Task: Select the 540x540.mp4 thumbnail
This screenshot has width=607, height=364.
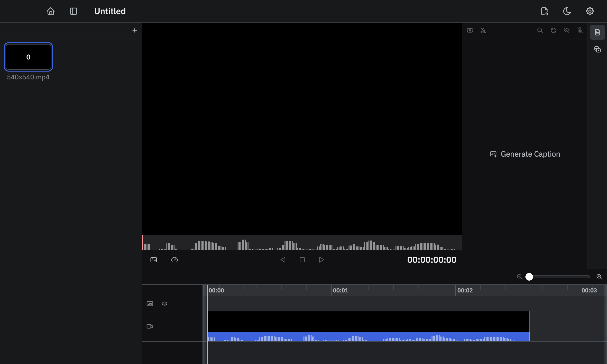Action: coord(28,57)
